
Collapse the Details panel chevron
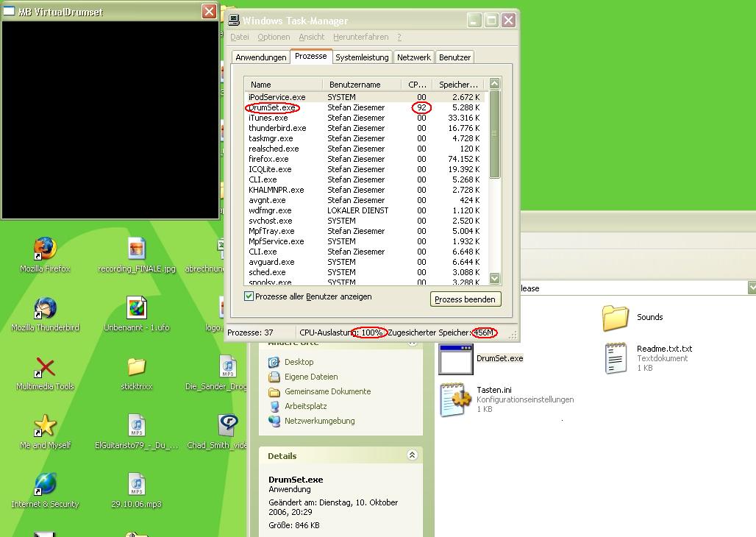[412, 456]
